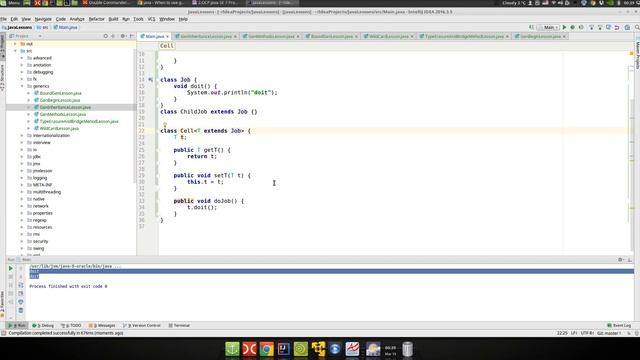Click 'Process finished with exit code 0' output text
This screenshot has width=640, height=360.
(68, 287)
